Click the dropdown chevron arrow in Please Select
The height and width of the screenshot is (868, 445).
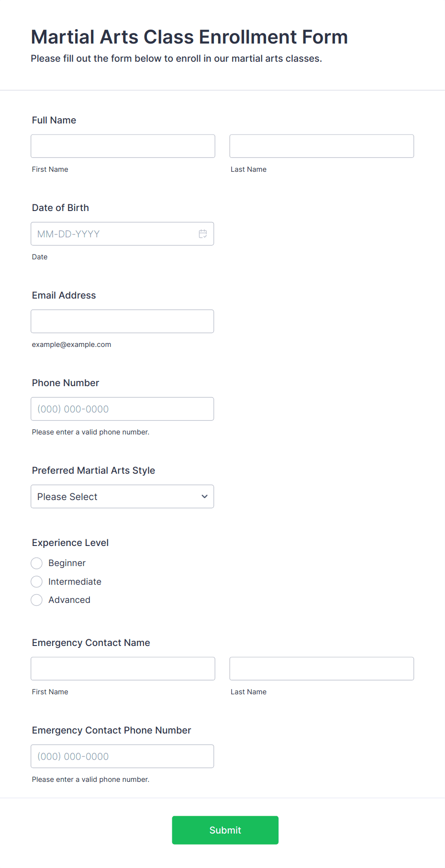(x=205, y=497)
